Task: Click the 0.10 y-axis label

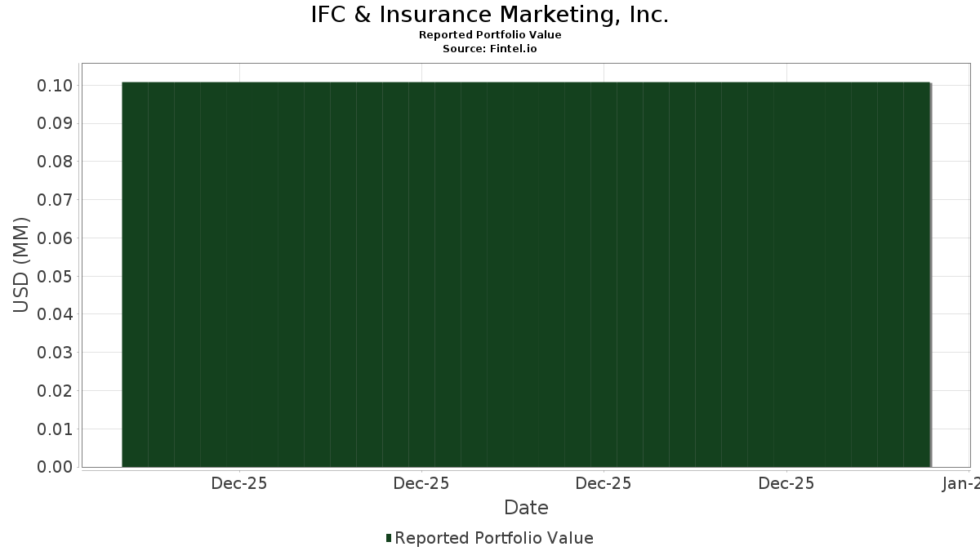Action: pos(55,86)
